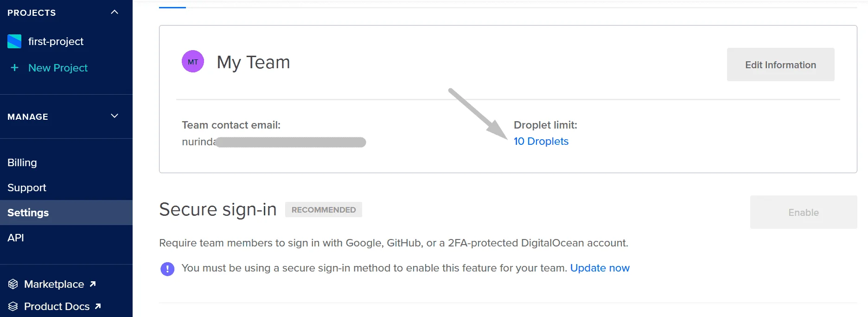
Task: Follow the Update now link
Action: 600,268
